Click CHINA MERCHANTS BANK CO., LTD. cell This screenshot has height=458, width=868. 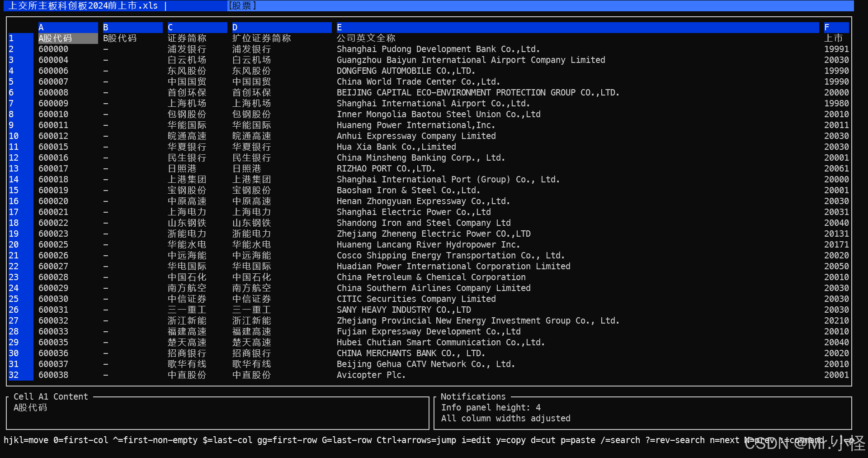pyautogui.click(x=411, y=353)
